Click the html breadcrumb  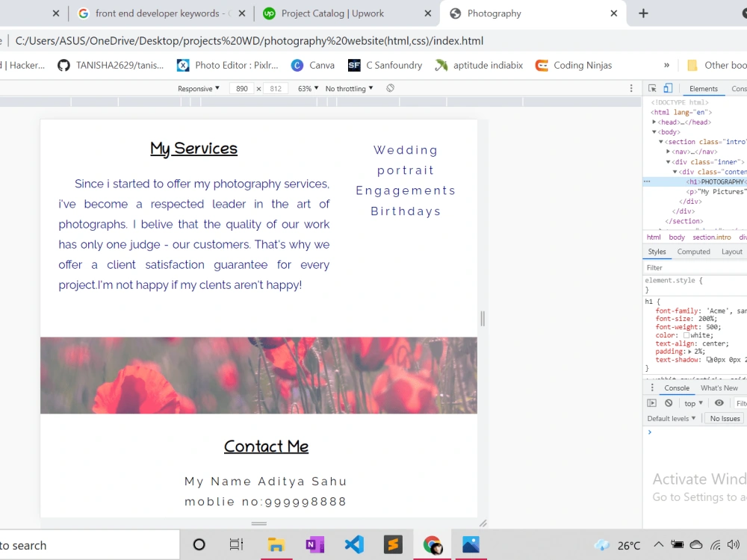654,237
